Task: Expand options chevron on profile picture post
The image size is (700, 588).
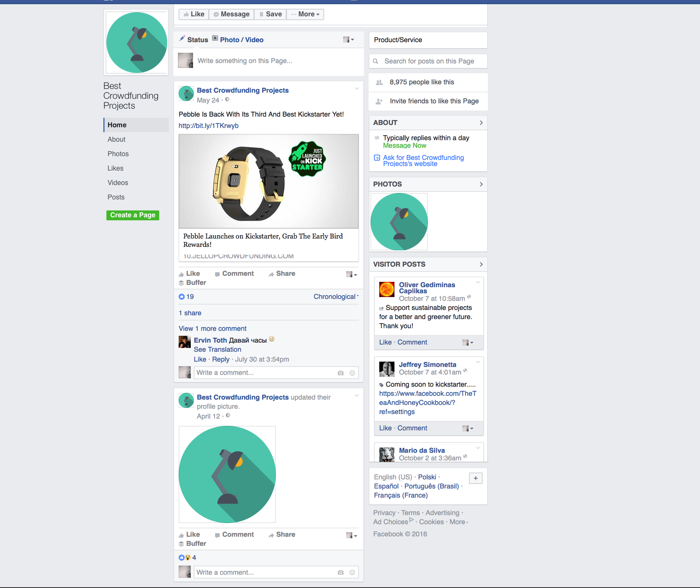Action: (x=357, y=395)
